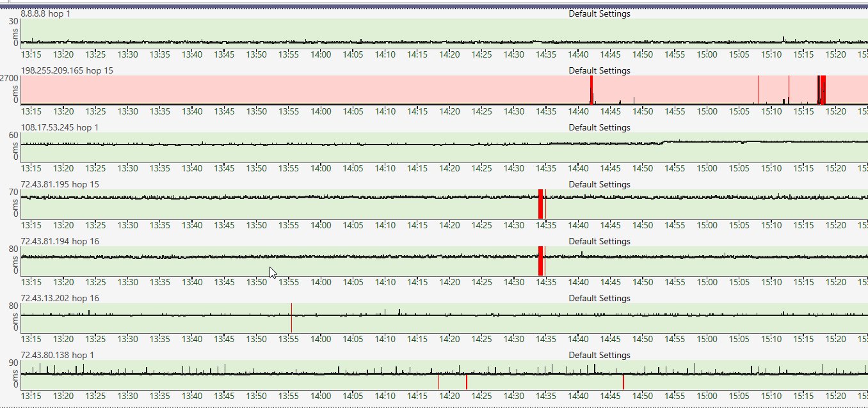Click the red packet loss bar in 72.43.81.195 graph
The height and width of the screenshot is (408, 868).
coord(541,205)
